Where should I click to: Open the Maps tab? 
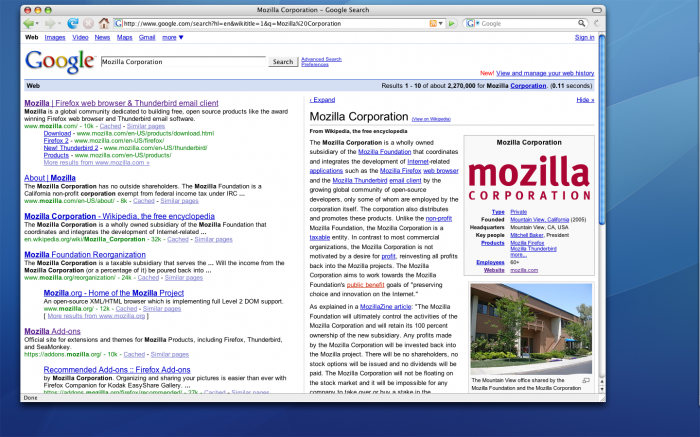click(125, 37)
